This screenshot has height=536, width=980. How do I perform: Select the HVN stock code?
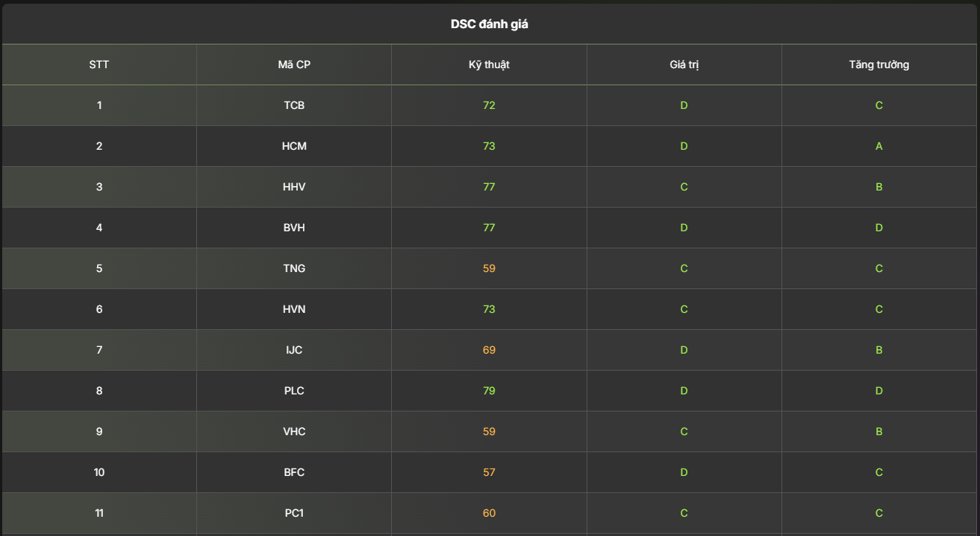pyautogui.click(x=294, y=309)
